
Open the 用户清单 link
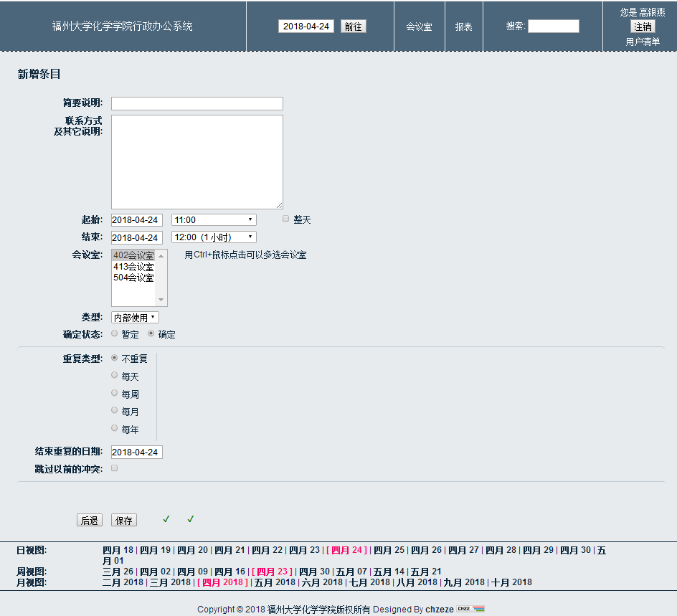click(643, 42)
